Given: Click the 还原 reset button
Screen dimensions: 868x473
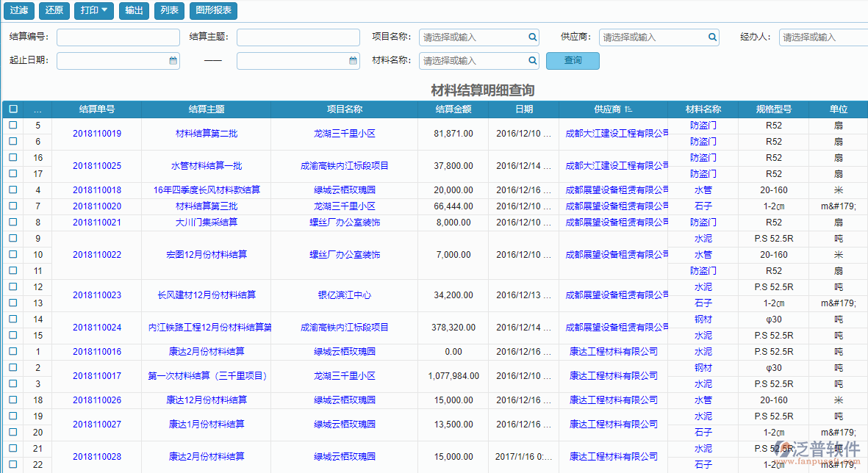Looking at the screenshot, I should 54,10.
